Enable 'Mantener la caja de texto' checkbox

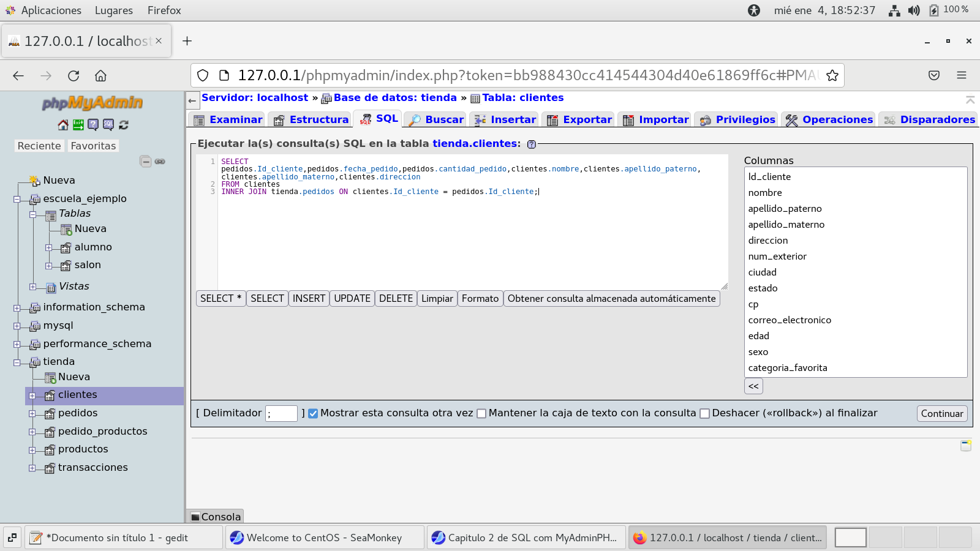pos(481,413)
